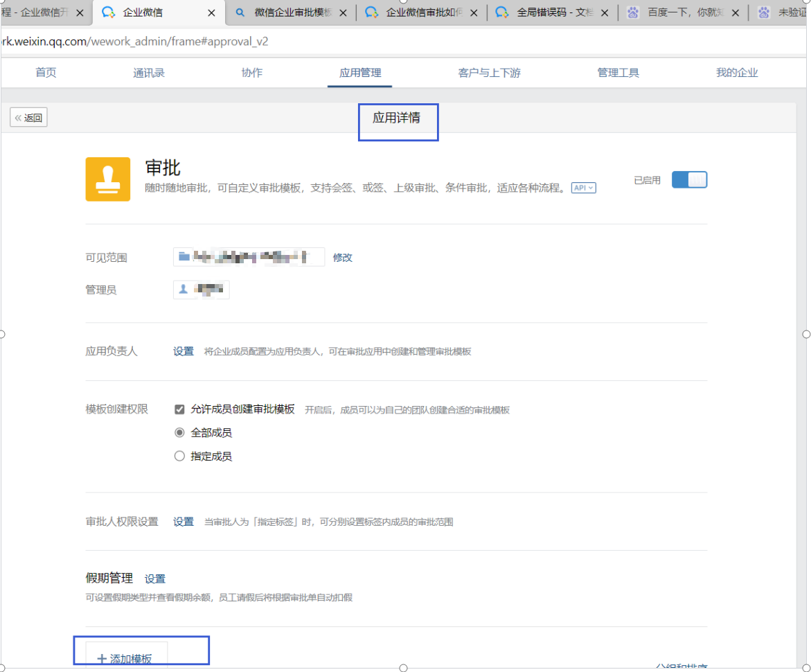Screen dimensions: 811x672
Task: Click 设置 link for 应用负责人
Action: [183, 351]
